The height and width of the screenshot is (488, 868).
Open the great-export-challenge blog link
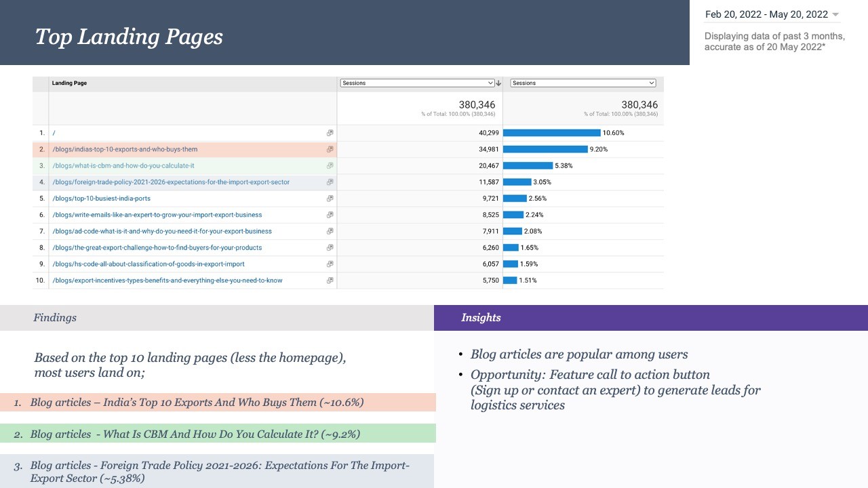click(x=157, y=247)
